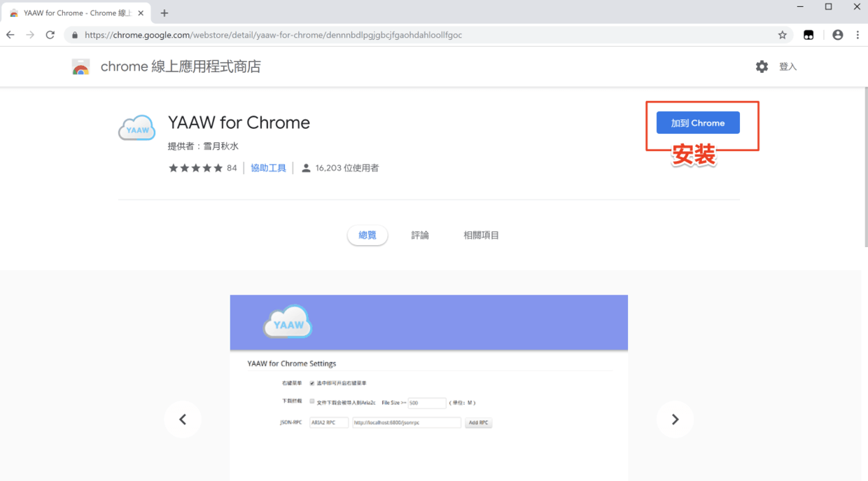
Task: Close the YAAW for Chrome tab
Action: tap(141, 13)
